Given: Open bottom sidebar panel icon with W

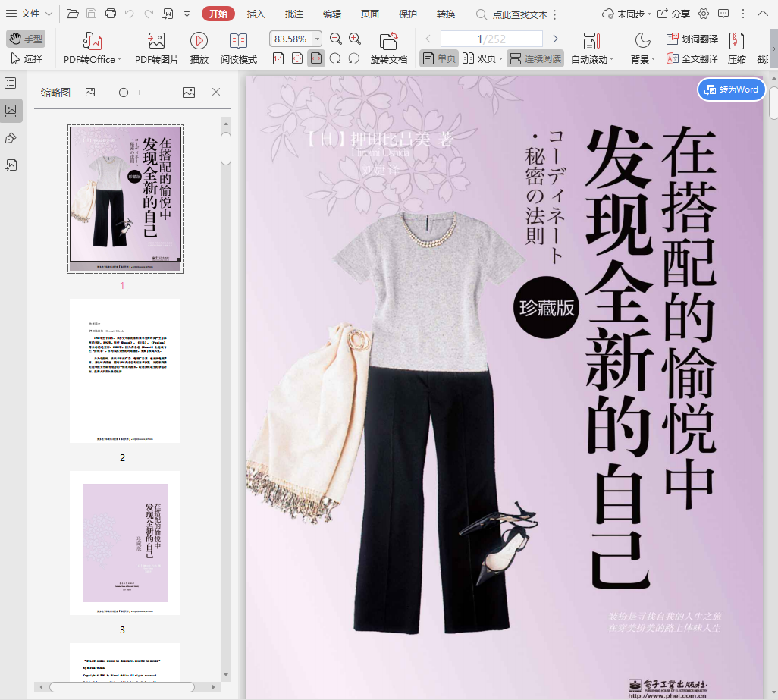Looking at the screenshot, I should pos(11,165).
